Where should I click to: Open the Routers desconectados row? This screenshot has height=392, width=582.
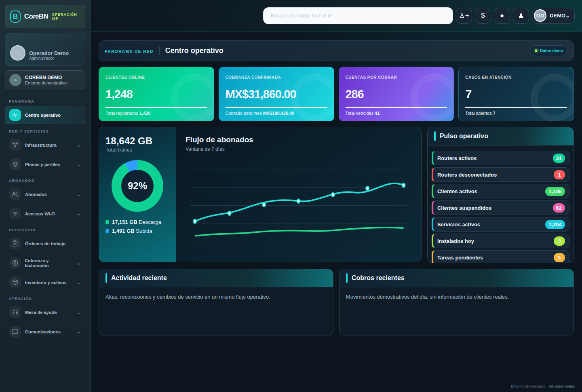[x=500, y=175]
